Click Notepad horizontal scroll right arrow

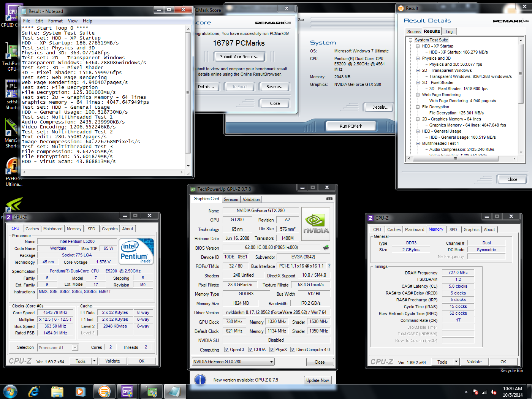coord(182,173)
